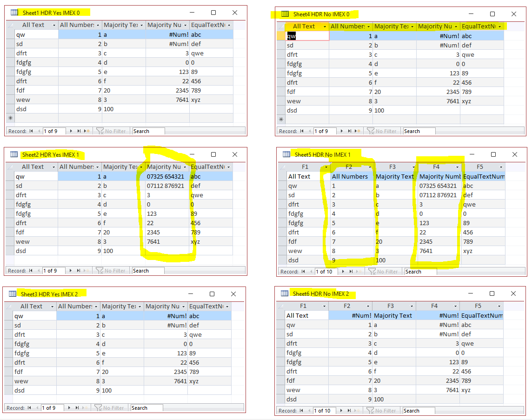This screenshot has height=420, width=532.
Task: Go to previous record in Sheet5 navigator
Action: [x=310, y=272]
